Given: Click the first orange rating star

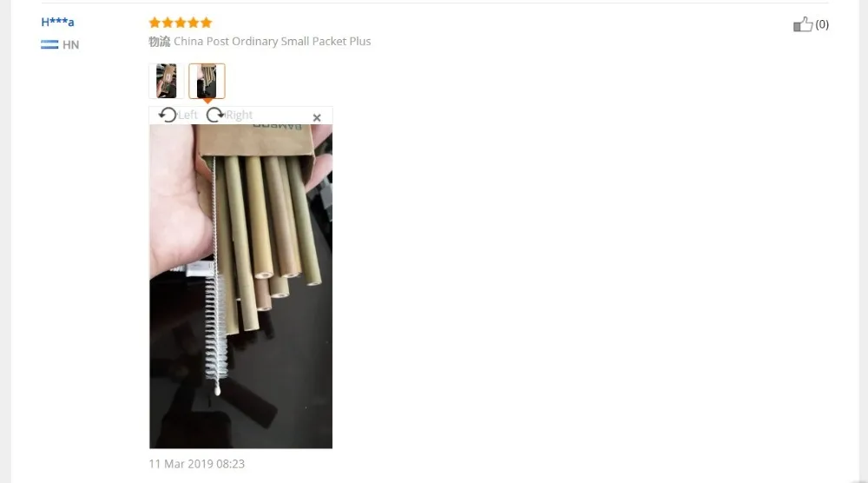Looking at the screenshot, I should pos(155,23).
